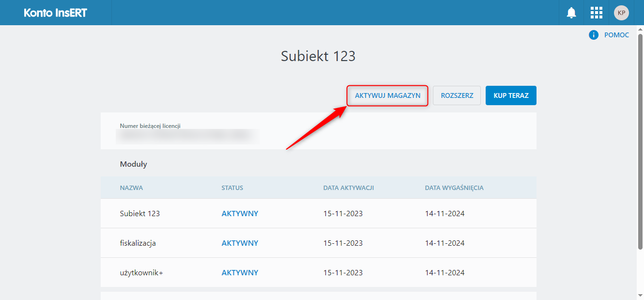Click AKTYWNY status in użytkownik+ row
Image resolution: width=644 pixels, height=300 pixels.
click(240, 273)
